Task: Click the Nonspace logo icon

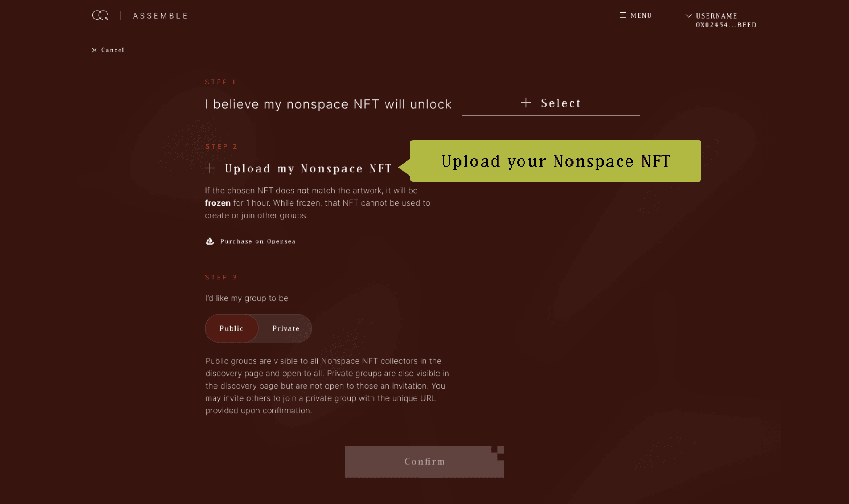Action: point(100,15)
